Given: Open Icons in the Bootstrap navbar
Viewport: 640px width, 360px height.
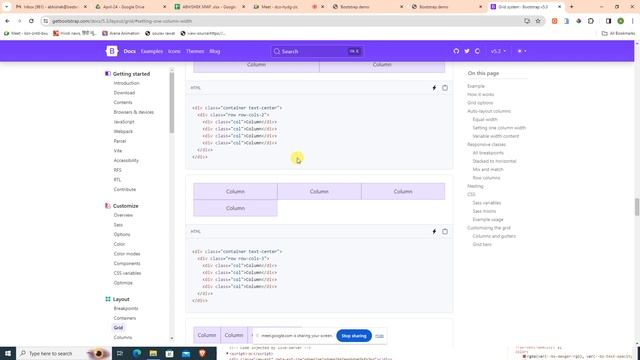Looking at the screenshot, I should 174,51.
